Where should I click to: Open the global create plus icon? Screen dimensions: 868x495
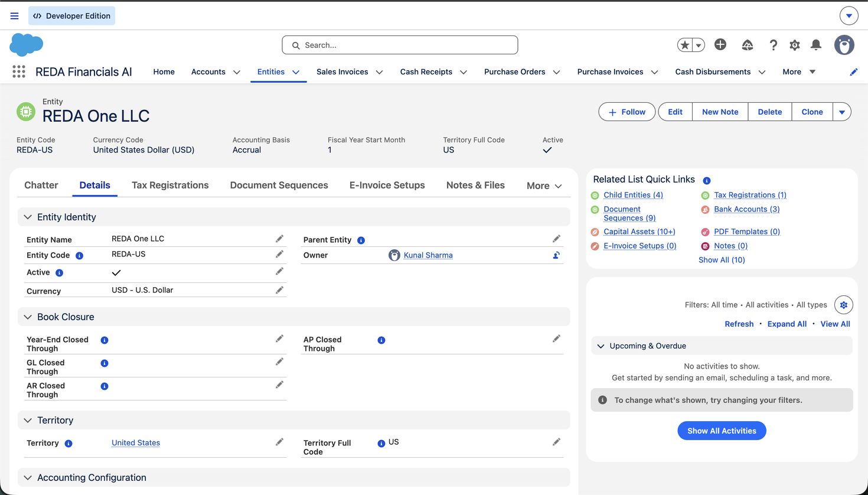click(x=720, y=45)
